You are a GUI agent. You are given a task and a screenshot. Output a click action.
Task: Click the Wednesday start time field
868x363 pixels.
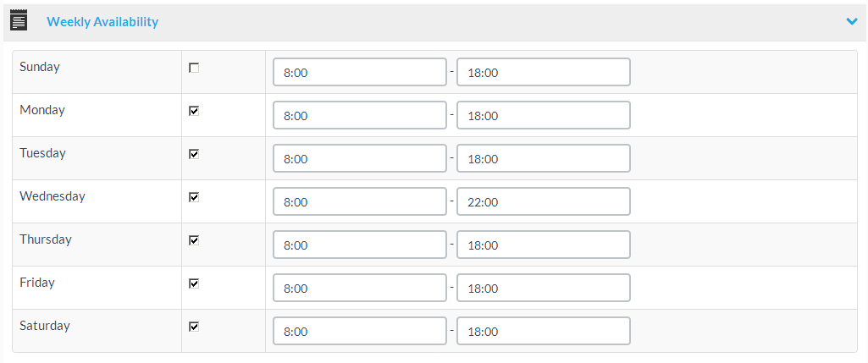[x=359, y=202]
